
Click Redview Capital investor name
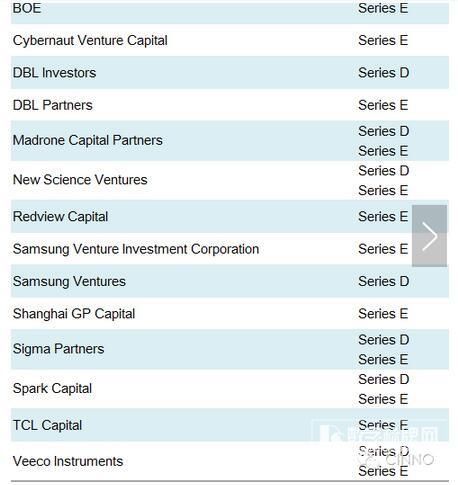click(x=60, y=217)
